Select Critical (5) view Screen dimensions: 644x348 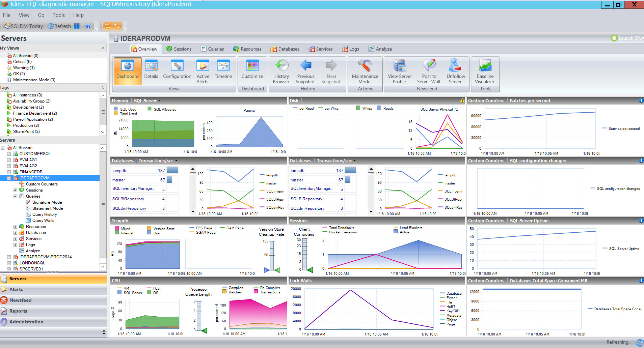(22, 62)
